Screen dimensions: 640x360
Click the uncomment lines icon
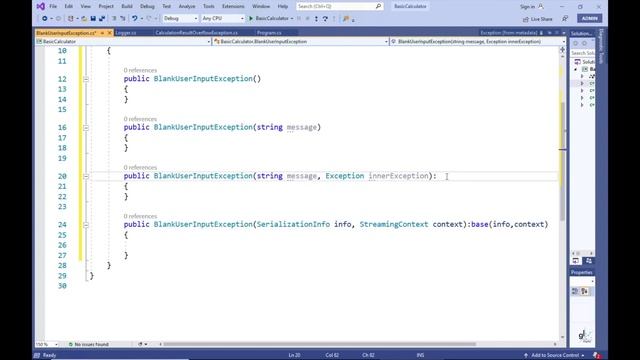[x=123, y=18]
